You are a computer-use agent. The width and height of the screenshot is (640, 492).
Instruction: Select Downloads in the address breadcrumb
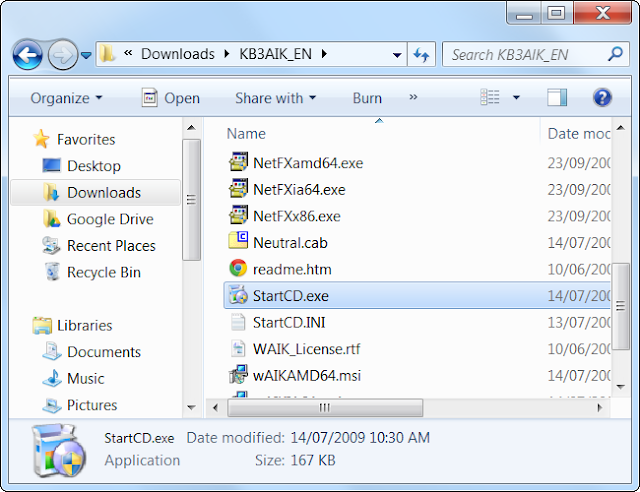178,54
